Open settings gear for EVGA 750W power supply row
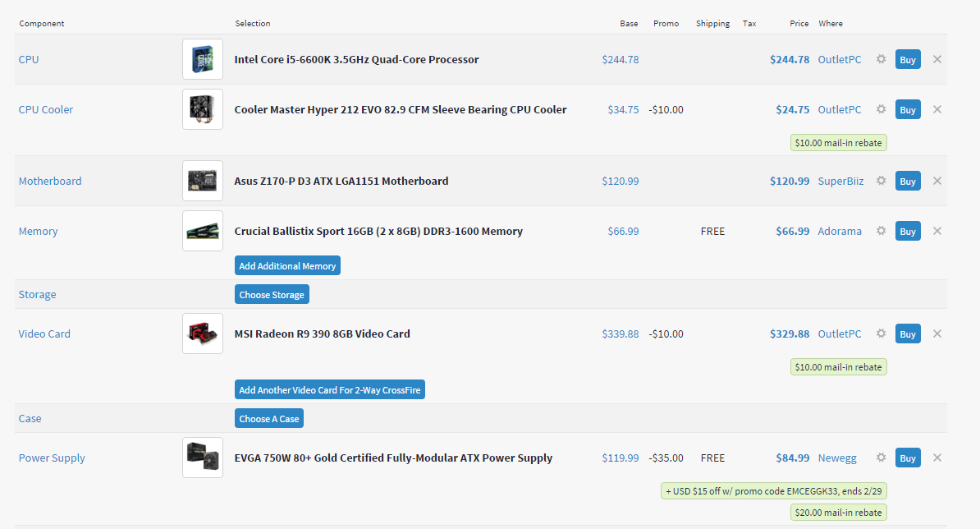980x529 pixels. (x=881, y=457)
